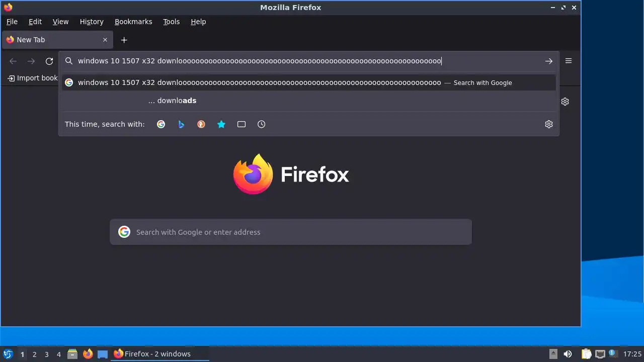Open the Edit menu
Viewport: 644px width, 362px height.
pos(35,22)
